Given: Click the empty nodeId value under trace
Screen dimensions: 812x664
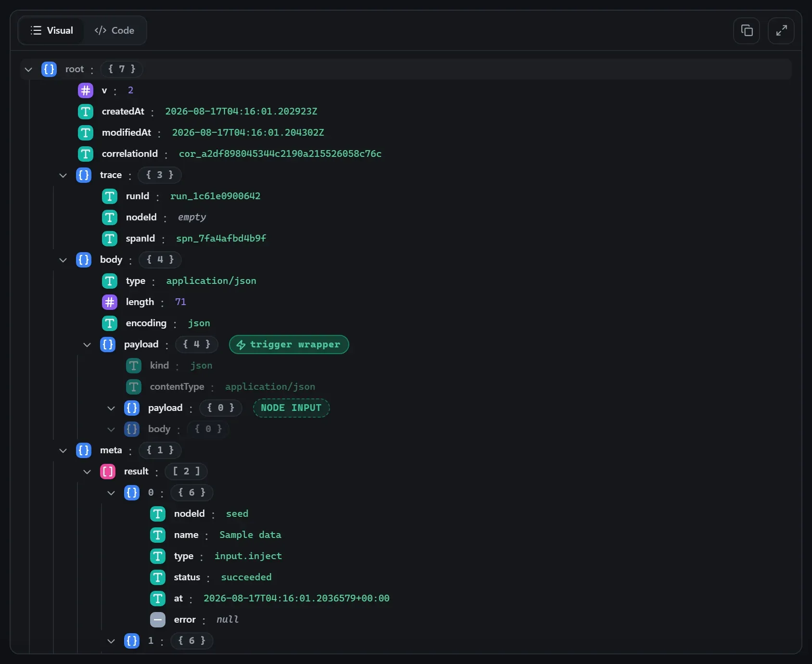Looking at the screenshot, I should point(192,217).
